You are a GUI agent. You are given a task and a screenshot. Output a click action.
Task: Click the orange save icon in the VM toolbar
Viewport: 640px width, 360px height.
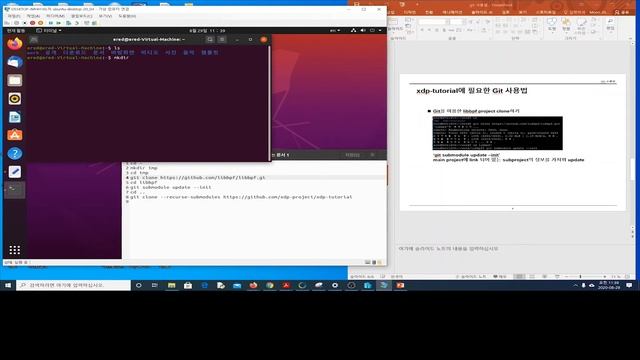pos(40,23)
